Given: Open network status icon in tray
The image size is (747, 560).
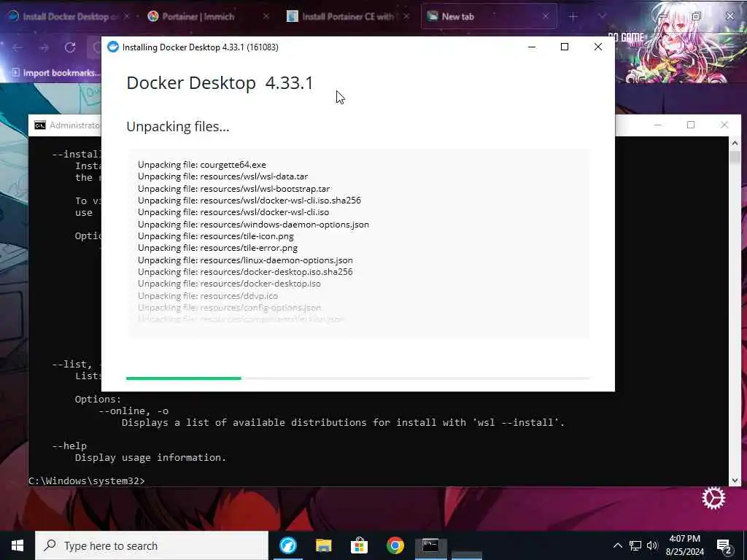Looking at the screenshot, I should [x=635, y=545].
